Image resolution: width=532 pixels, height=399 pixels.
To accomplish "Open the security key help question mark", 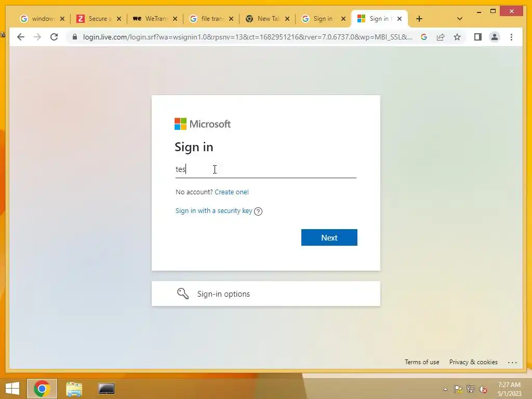I will (258, 211).
